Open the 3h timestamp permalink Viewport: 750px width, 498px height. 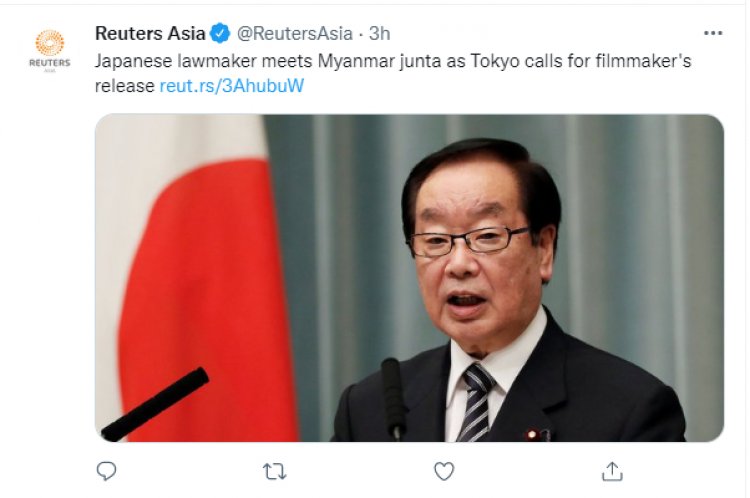click(380, 33)
